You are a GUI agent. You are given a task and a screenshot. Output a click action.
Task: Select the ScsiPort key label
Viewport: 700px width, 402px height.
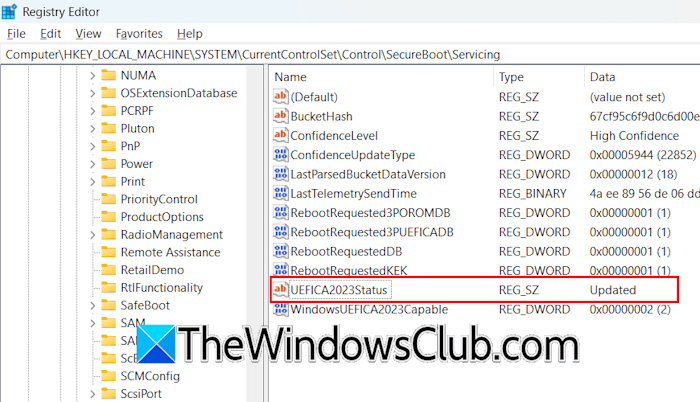(x=141, y=394)
